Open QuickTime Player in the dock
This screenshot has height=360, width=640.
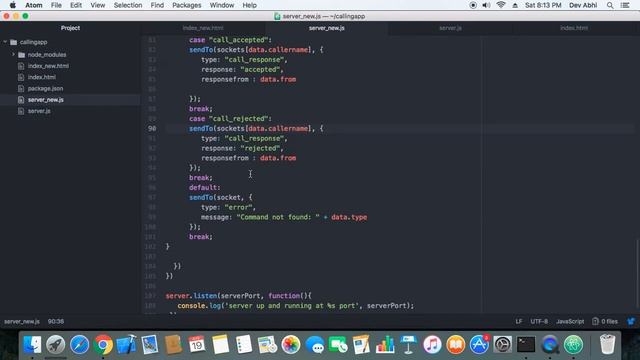(549, 345)
